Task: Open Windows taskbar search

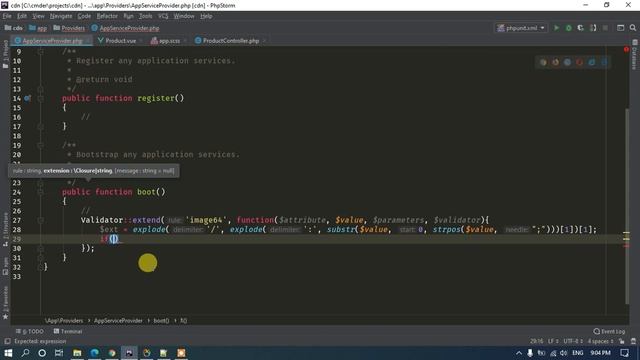Action: tap(25, 353)
